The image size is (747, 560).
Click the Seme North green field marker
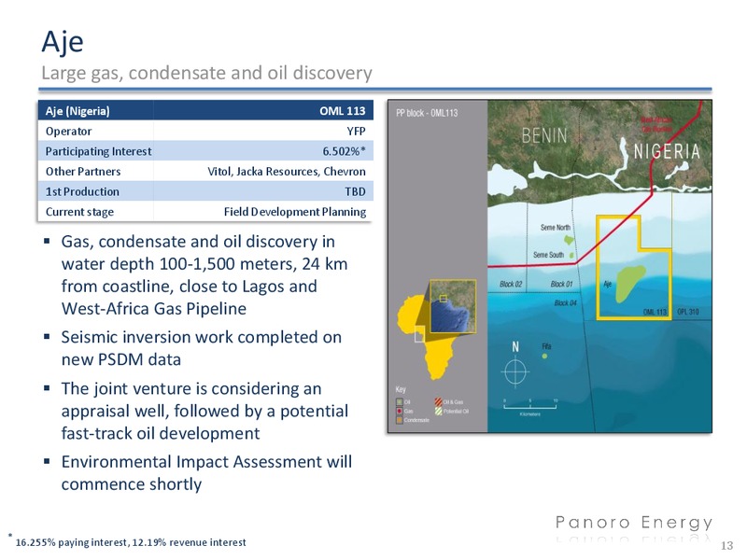pyautogui.click(x=569, y=240)
